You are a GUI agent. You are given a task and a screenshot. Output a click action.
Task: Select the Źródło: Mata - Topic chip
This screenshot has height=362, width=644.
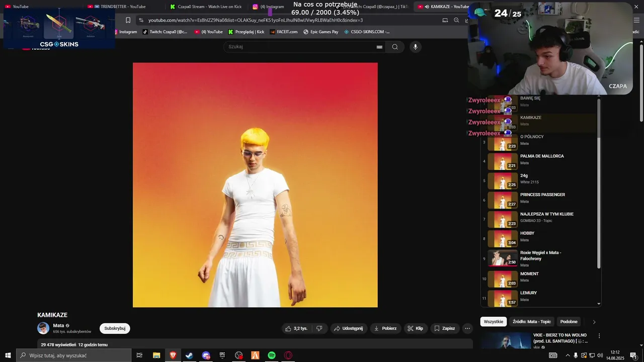click(532, 322)
